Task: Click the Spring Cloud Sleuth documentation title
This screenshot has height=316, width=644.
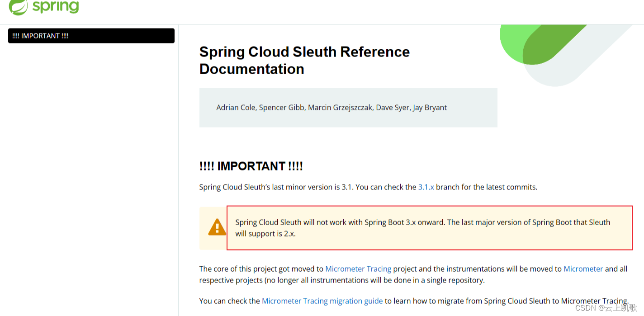Action: tap(304, 60)
